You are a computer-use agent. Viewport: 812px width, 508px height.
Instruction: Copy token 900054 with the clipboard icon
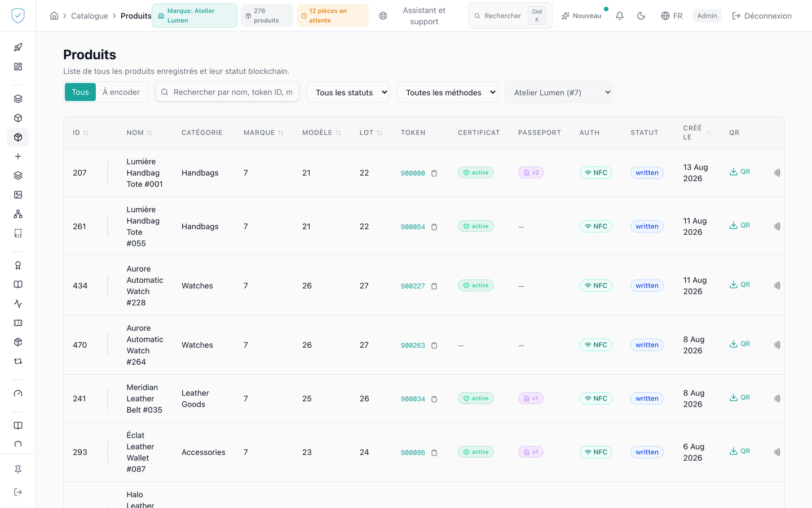click(434, 227)
